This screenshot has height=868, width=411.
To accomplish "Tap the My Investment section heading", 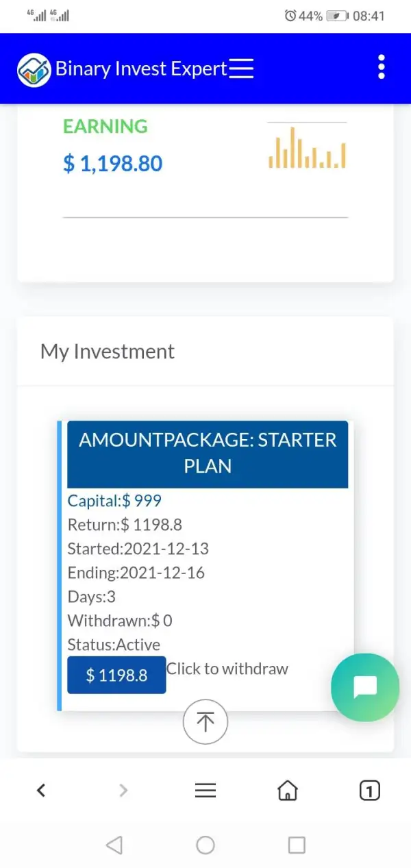I will (x=108, y=351).
